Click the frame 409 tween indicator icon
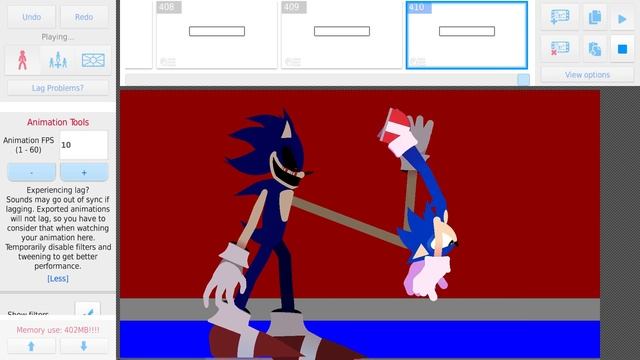 point(293,62)
